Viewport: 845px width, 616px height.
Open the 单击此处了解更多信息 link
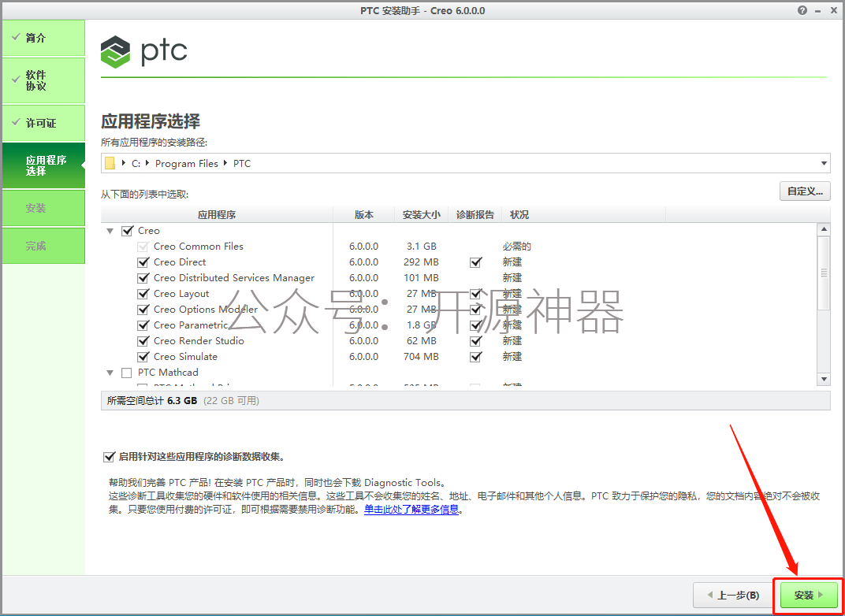click(411, 510)
